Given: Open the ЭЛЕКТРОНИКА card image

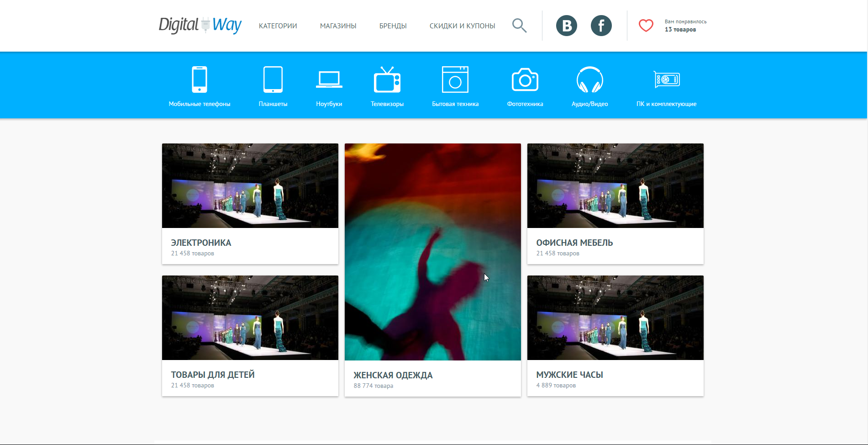Looking at the screenshot, I should 250,185.
